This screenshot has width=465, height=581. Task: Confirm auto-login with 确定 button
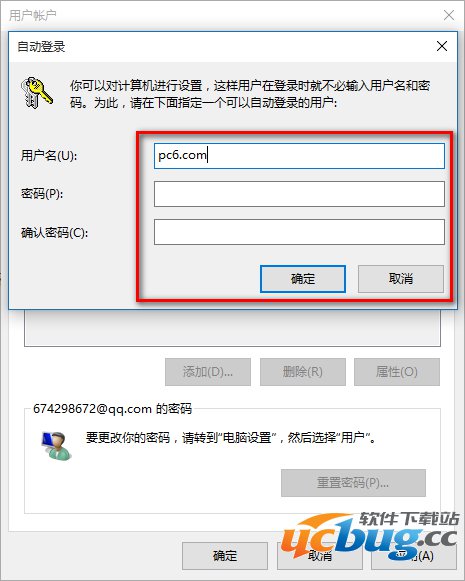303,279
